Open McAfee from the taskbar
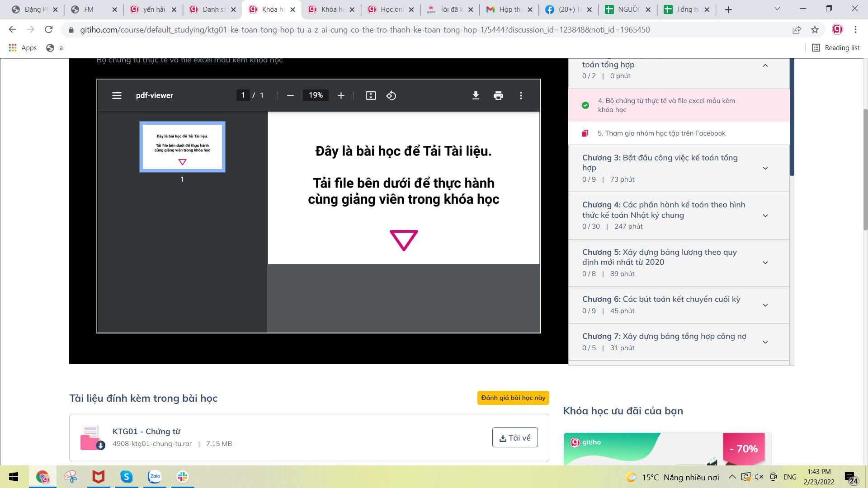Screen dimensions: 868x488 99,477
